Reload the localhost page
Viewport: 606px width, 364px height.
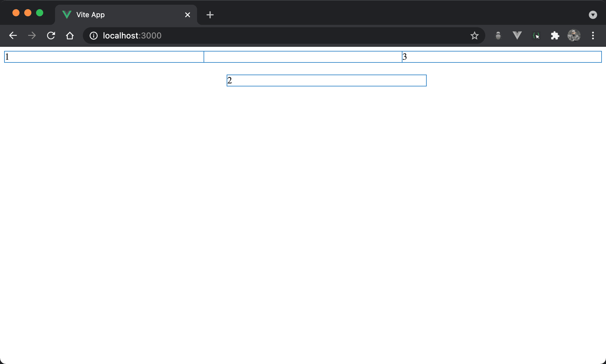[51, 36]
